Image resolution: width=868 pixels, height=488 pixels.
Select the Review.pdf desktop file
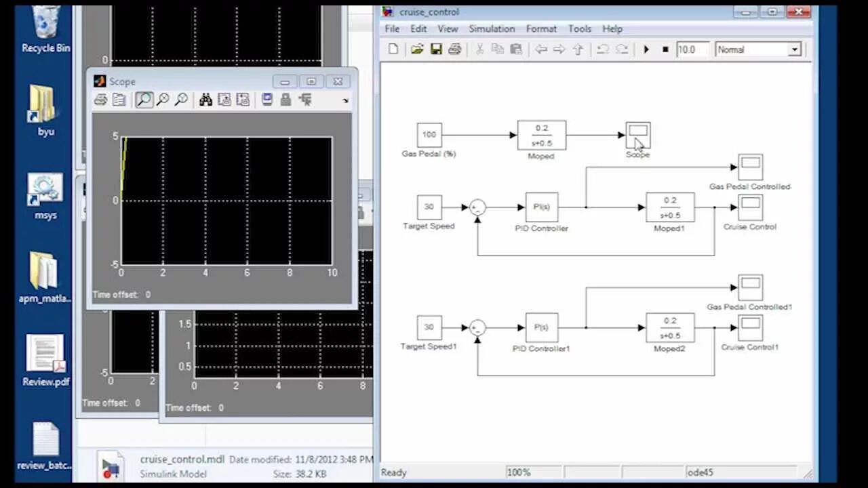pos(45,361)
